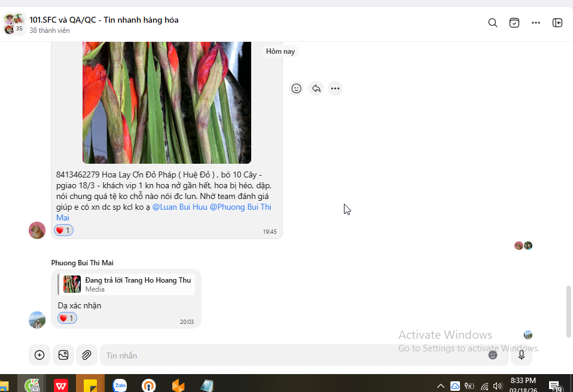React with the smiley icon beside the flower message
The image size is (573, 392).
coord(296,88)
